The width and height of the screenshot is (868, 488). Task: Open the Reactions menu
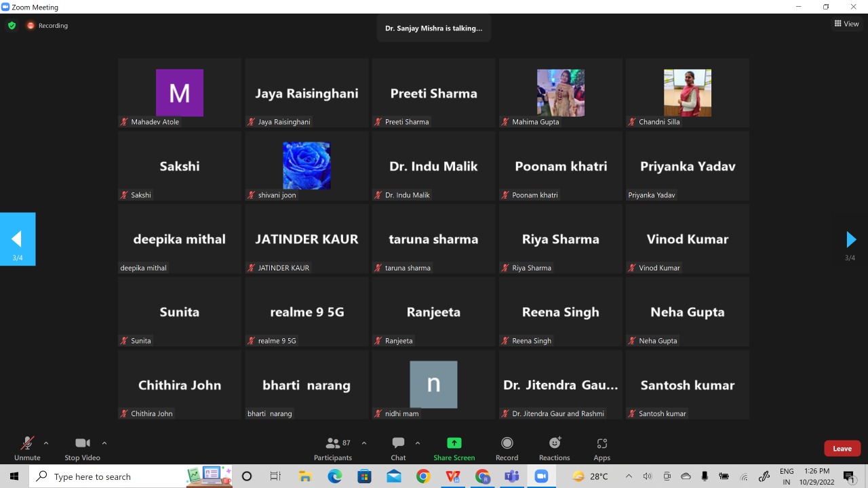click(555, 443)
